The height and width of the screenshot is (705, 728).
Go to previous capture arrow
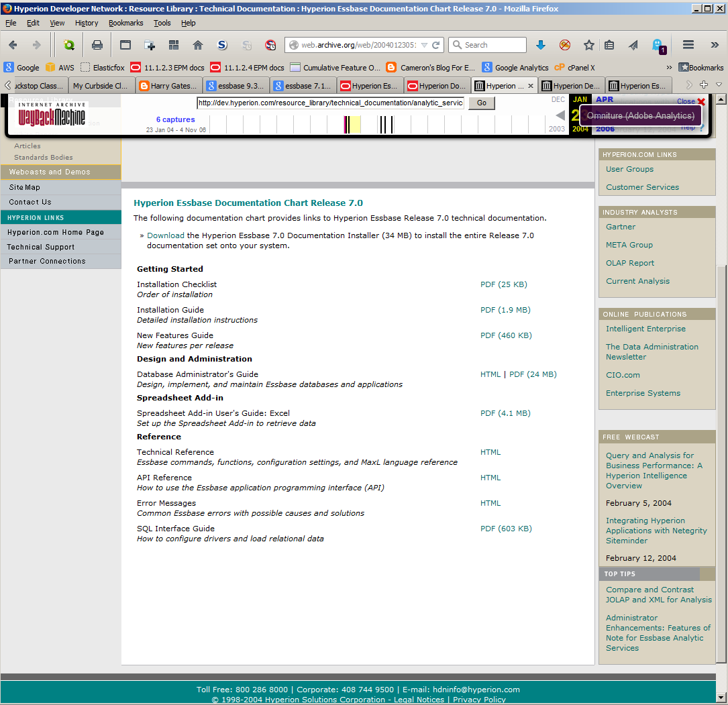(560, 115)
